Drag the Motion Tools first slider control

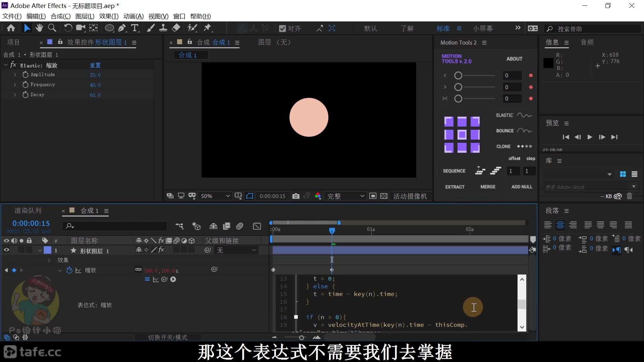coord(459,75)
